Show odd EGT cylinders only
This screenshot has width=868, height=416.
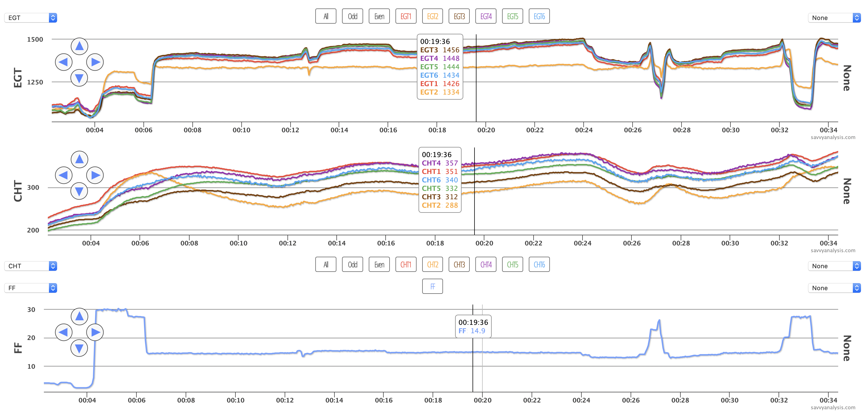click(352, 16)
